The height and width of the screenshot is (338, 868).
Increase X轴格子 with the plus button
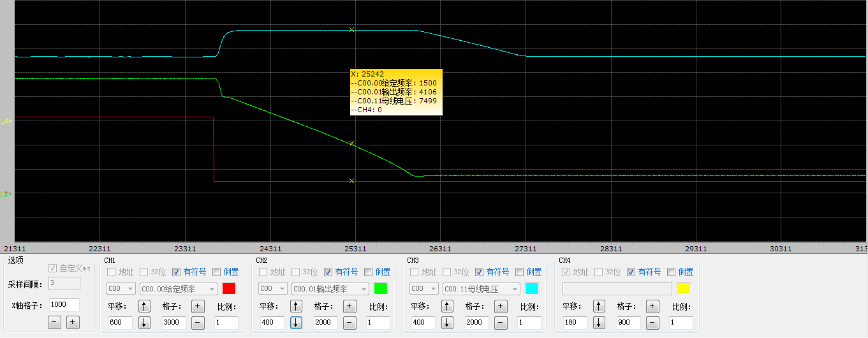click(x=73, y=322)
